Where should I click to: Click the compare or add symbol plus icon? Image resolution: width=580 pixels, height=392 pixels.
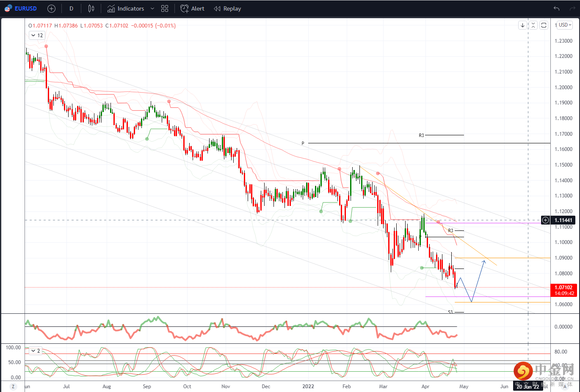point(51,8)
